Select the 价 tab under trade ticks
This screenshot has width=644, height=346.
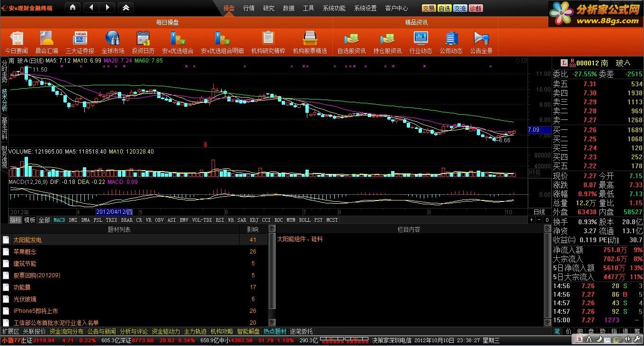[568, 331]
